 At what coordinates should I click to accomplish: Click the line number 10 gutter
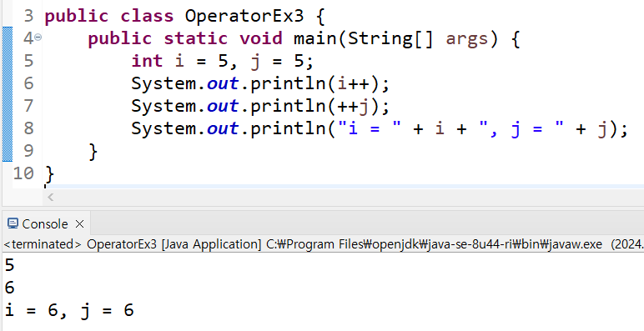pyautogui.click(x=23, y=173)
